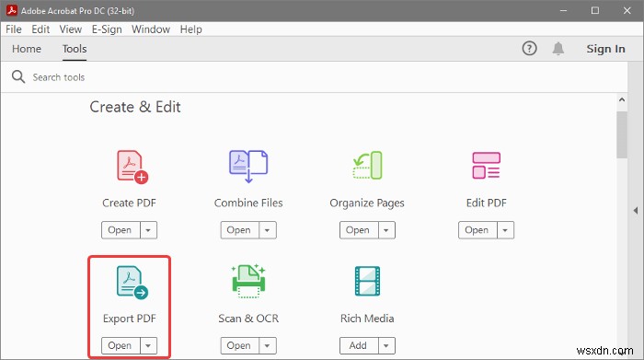Select the Tools tab
The height and width of the screenshot is (360, 644).
pyautogui.click(x=75, y=49)
